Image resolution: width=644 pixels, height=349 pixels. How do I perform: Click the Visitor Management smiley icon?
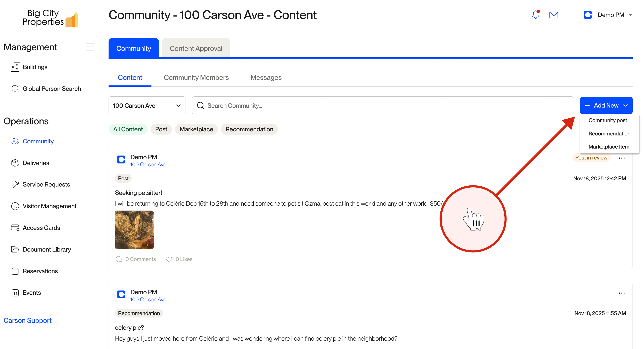point(15,206)
